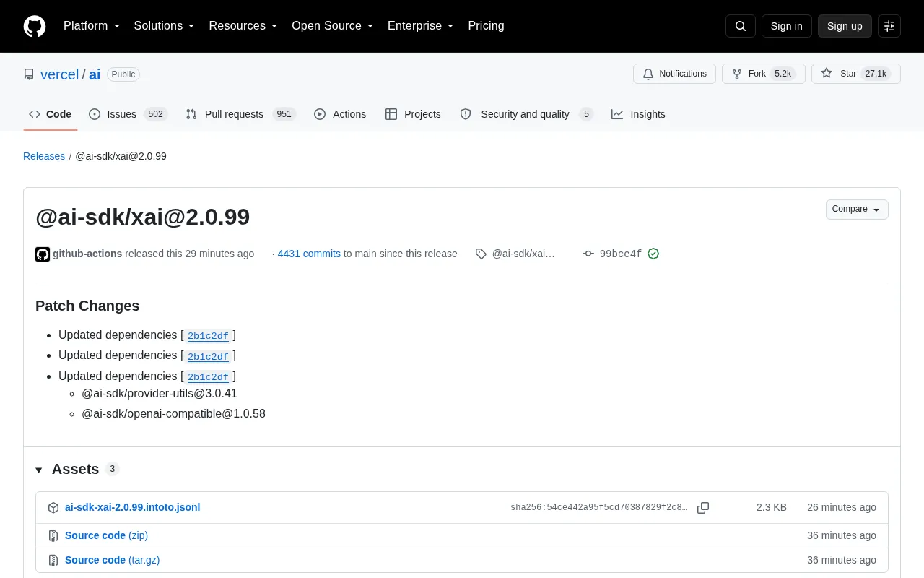The height and width of the screenshot is (578, 924).
Task: Go back to Releases breadcrumb
Action: coord(44,156)
